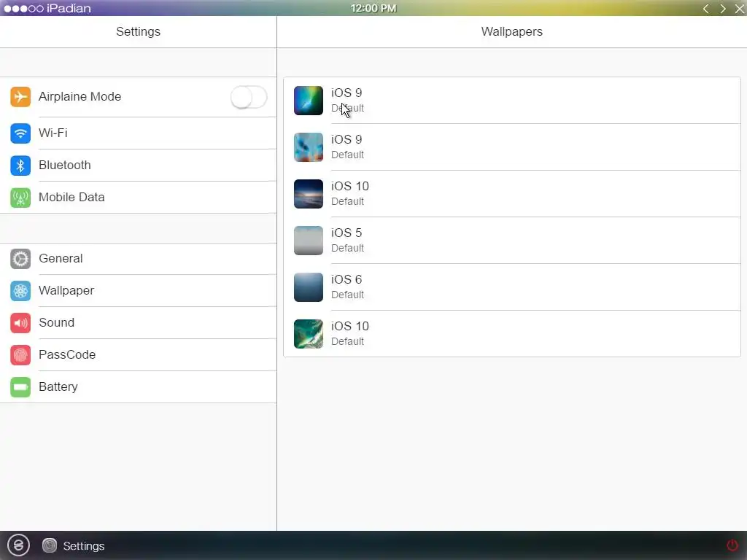Click the iOS 6 wallpaper label
The height and width of the screenshot is (560, 747).
(347, 279)
